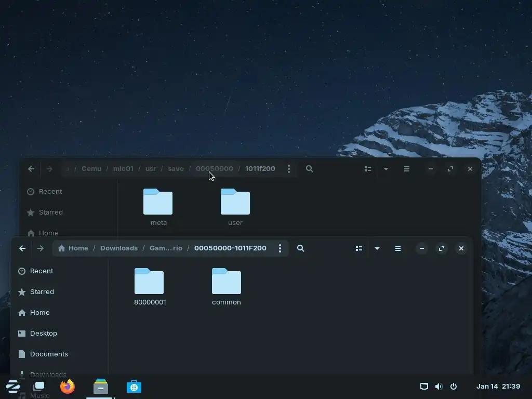
Task: Jump to Downloads in front window path bar
Action: (119, 248)
